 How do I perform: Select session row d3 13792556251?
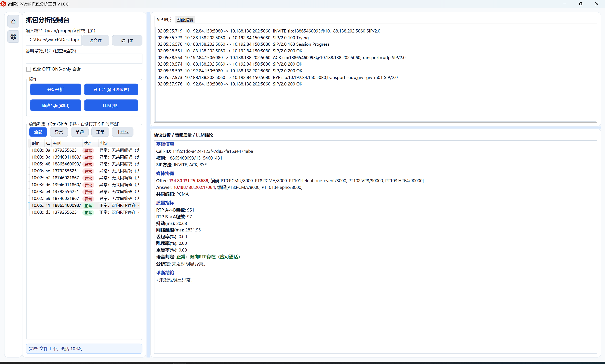pos(66,212)
